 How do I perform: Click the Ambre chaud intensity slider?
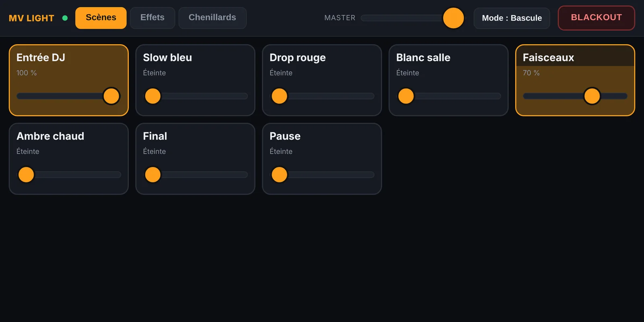click(x=68, y=175)
